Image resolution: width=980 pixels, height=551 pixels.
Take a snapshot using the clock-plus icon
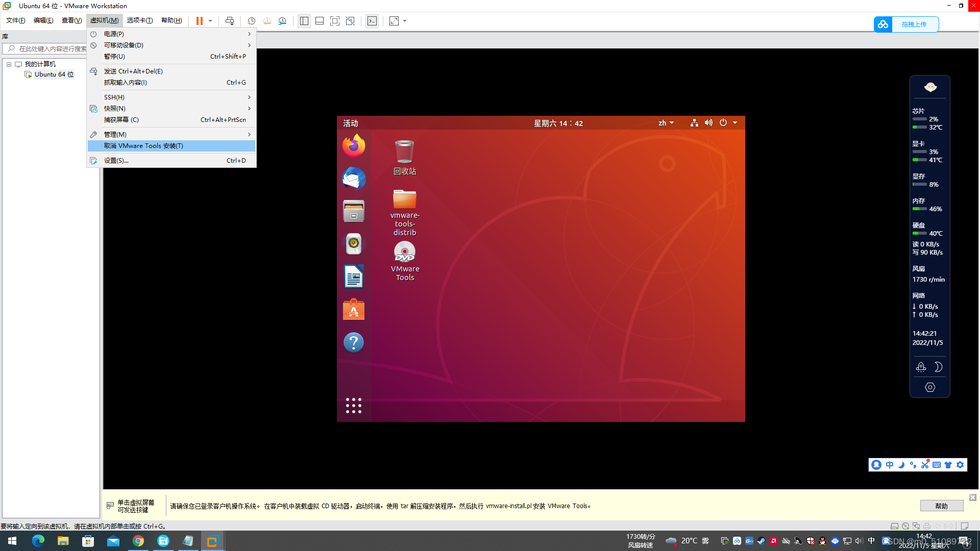pyautogui.click(x=251, y=21)
